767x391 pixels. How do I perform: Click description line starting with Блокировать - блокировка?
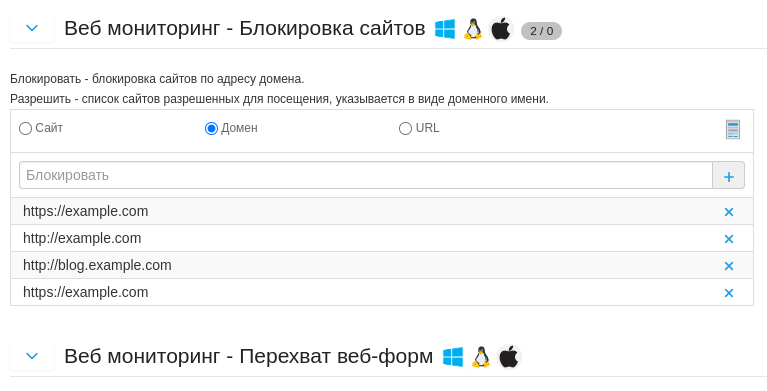157,79
